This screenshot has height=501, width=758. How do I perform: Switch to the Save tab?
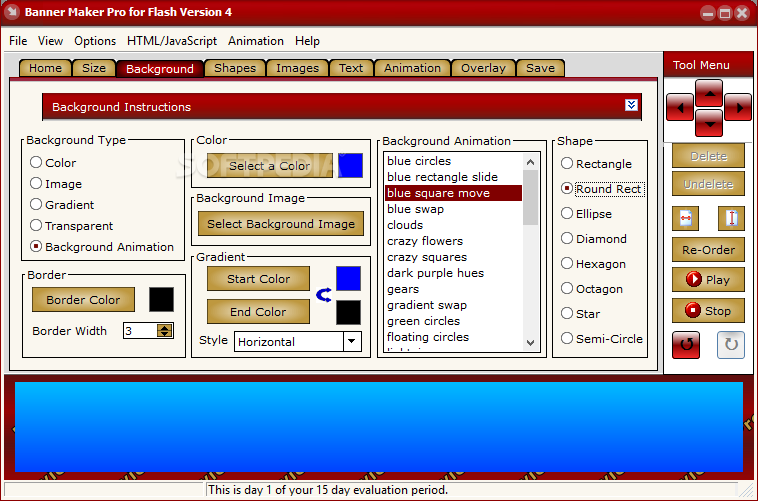pos(540,68)
